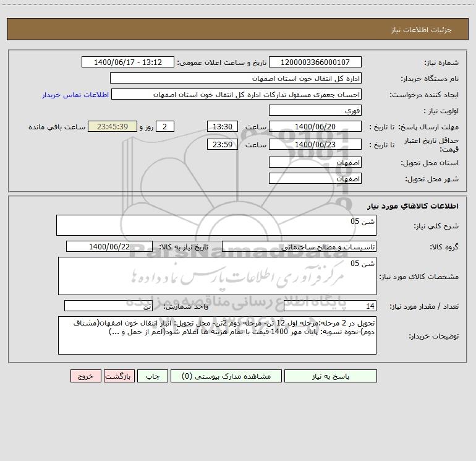Click the اطلاعات کالاهای مورد نیاز section heading
The image size is (476, 461).
pos(413,206)
